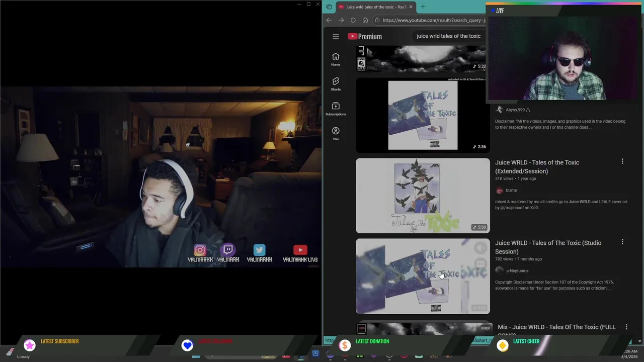Click the 'Disclaimer: All the videos, images' description

[560, 124]
